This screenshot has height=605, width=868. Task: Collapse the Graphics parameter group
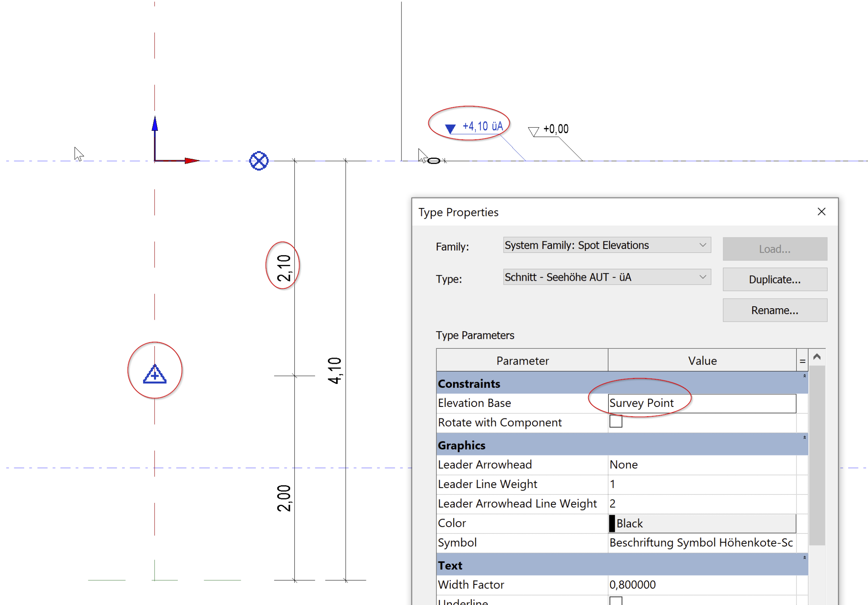[x=805, y=437]
